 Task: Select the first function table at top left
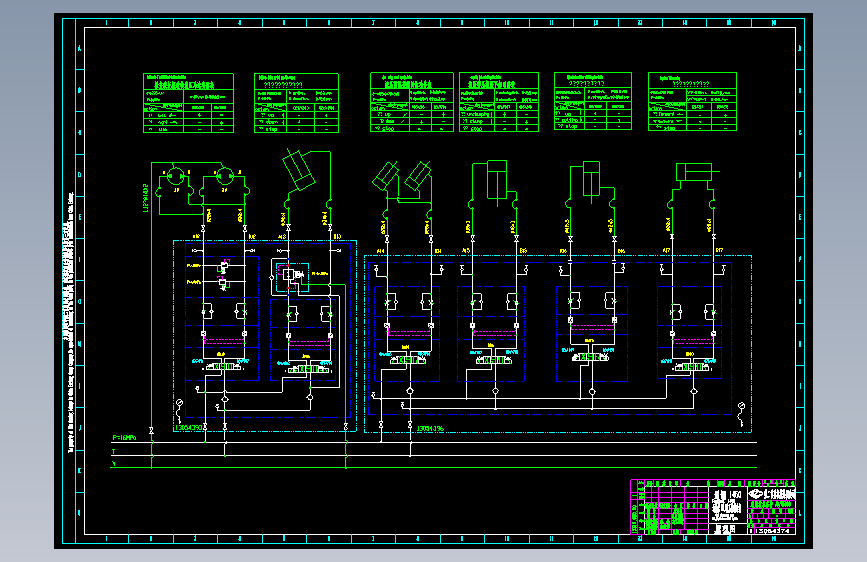click(x=189, y=103)
